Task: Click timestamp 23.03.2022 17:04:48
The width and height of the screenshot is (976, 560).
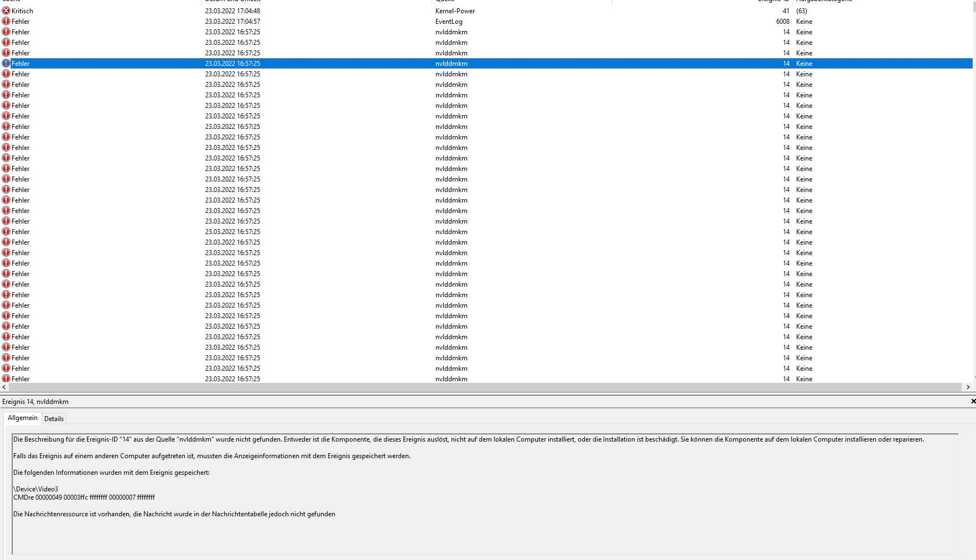Action: click(232, 11)
